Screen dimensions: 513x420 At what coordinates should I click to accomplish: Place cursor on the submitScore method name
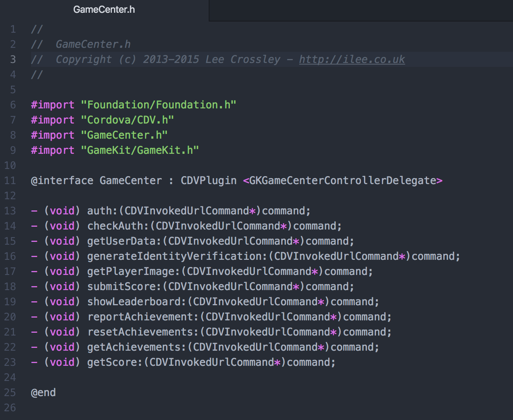click(x=121, y=287)
